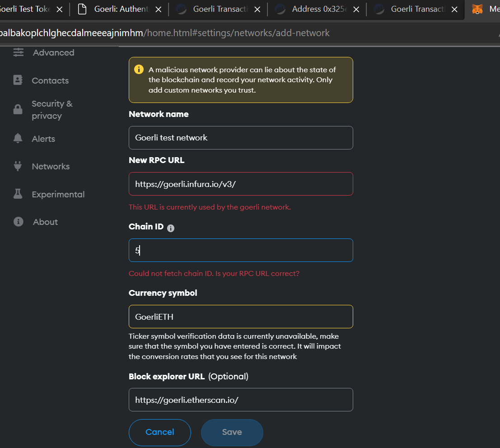Click the warning banner info icon

click(139, 69)
